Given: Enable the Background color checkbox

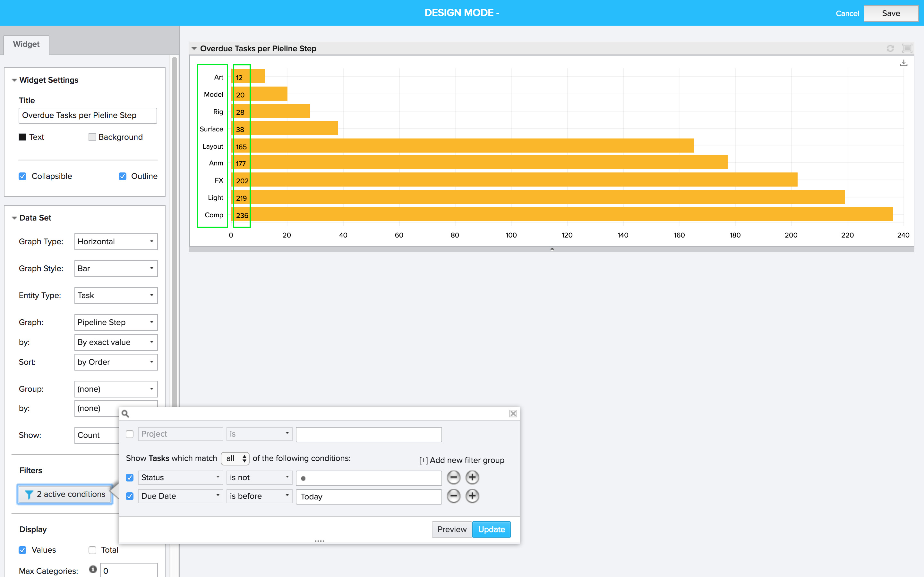Looking at the screenshot, I should coord(92,137).
